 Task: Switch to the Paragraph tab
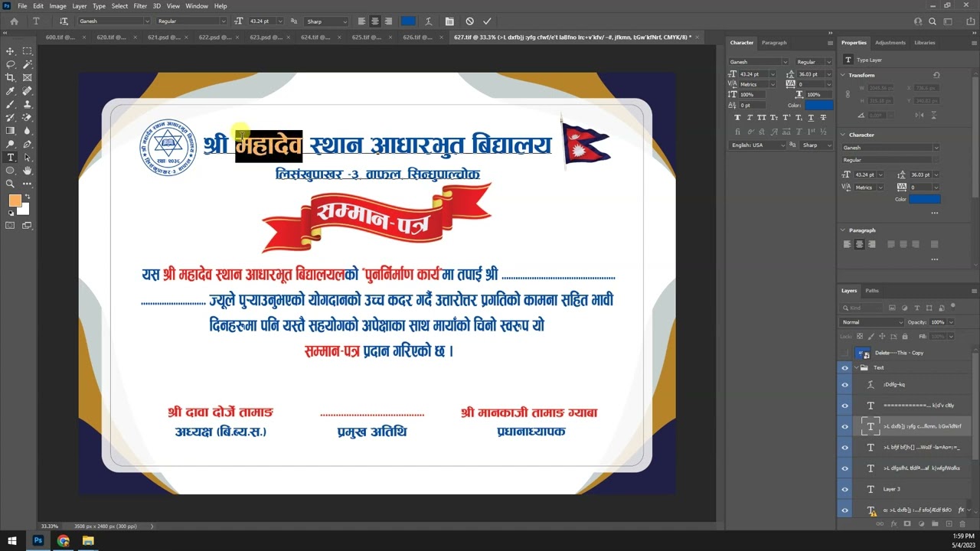tap(774, 43)
